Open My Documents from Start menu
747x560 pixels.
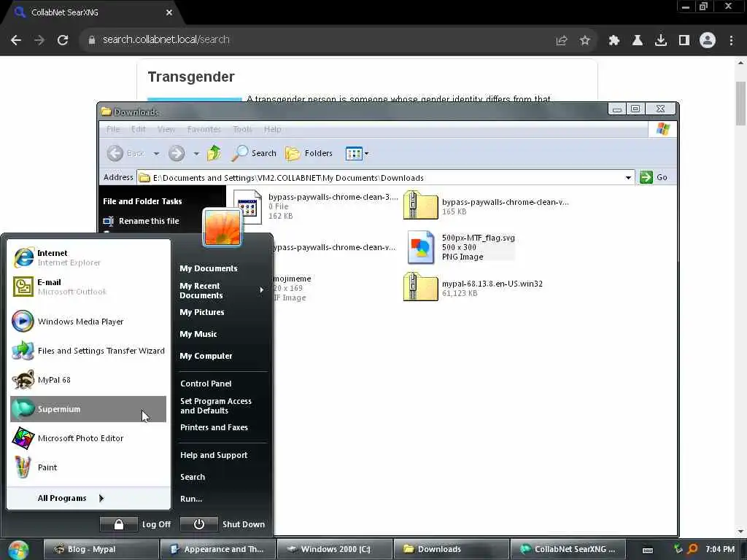coord(208,268)
